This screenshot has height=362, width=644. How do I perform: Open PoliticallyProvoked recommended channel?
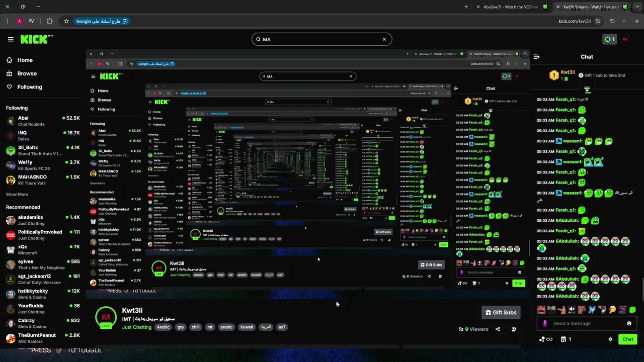[x=43, y=235]
